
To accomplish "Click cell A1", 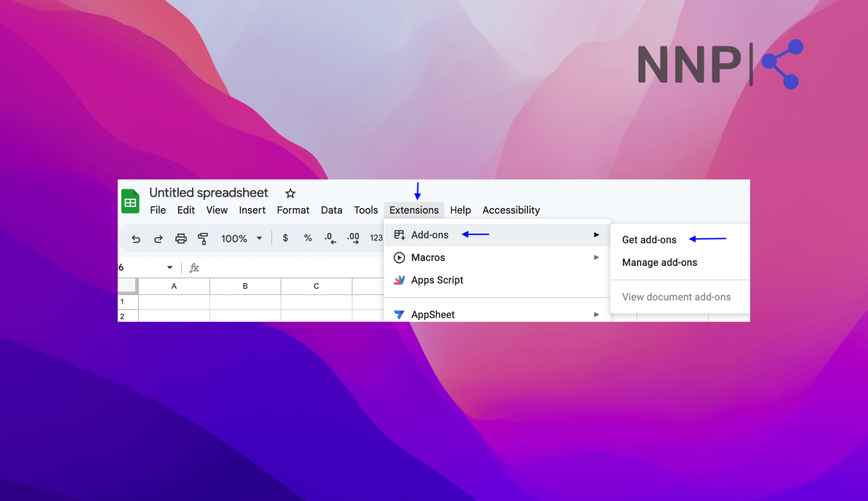I will [174, 301].
